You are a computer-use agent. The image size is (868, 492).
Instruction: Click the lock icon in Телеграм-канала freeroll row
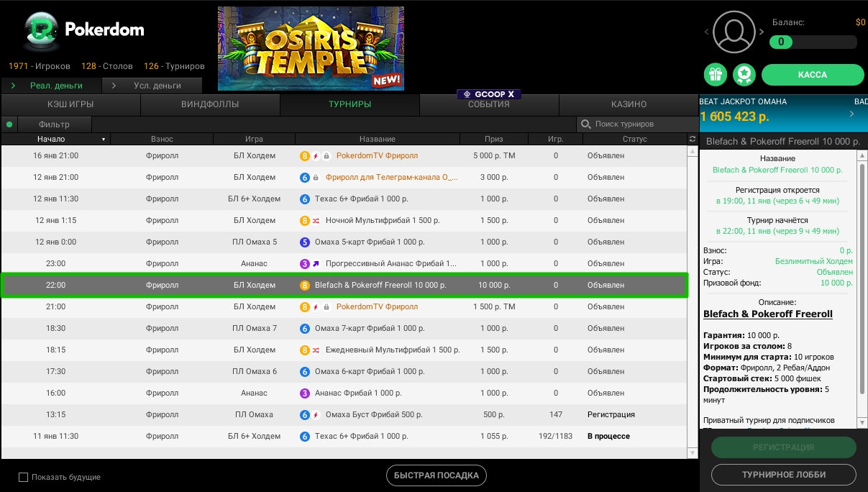[x=315, y=177]
